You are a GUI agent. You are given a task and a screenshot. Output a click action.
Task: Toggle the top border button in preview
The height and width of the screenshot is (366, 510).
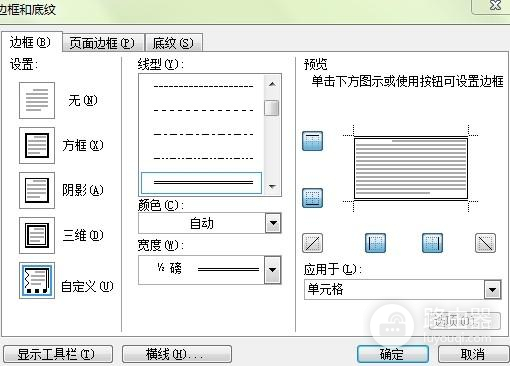click(x=312, y=141)
